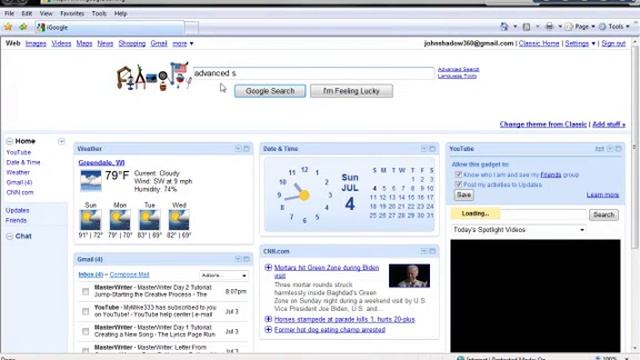Expand 'Mortars hit Green Zone' story

point(268,268)
